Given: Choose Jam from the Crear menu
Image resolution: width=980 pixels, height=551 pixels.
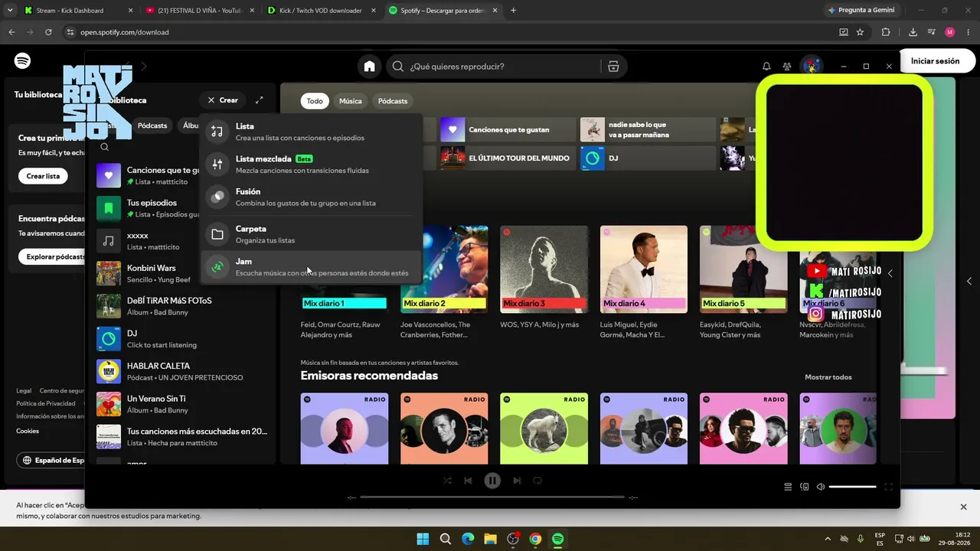Looking at the screenshot, I should 311,266.
